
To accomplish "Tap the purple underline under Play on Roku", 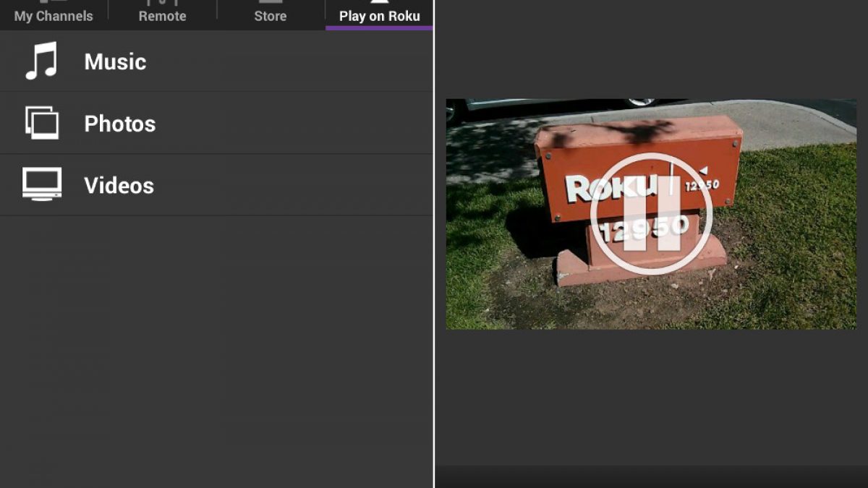I will coord(379,28).
